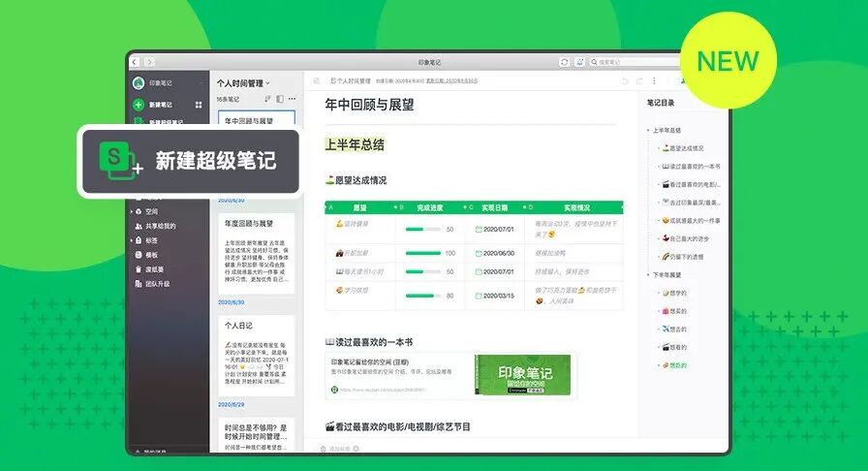Open the note's vertical three-dot menu
This screenshot has width=868, height=471.
tap(654, 80)
